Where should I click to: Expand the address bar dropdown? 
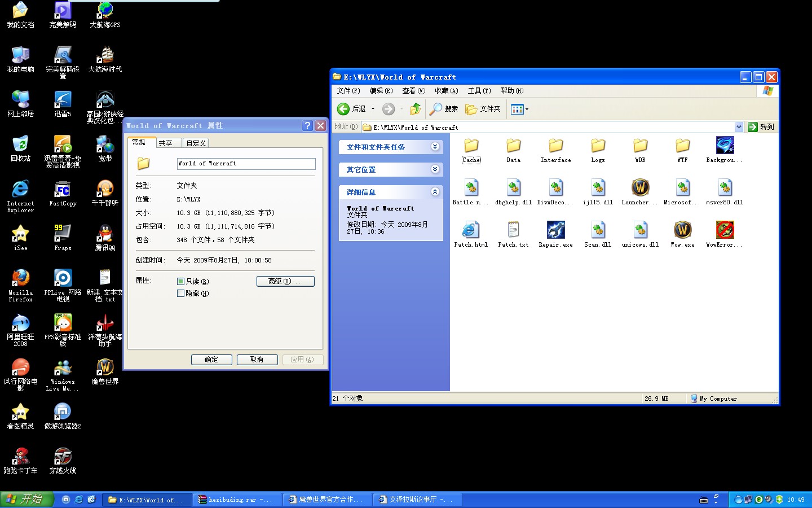(x=739, y=127)
